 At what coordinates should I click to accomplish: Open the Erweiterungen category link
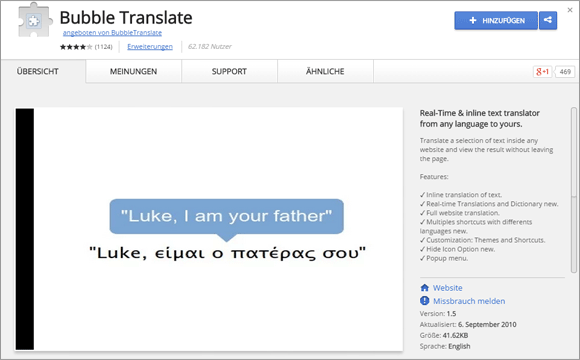pos(150,47)
